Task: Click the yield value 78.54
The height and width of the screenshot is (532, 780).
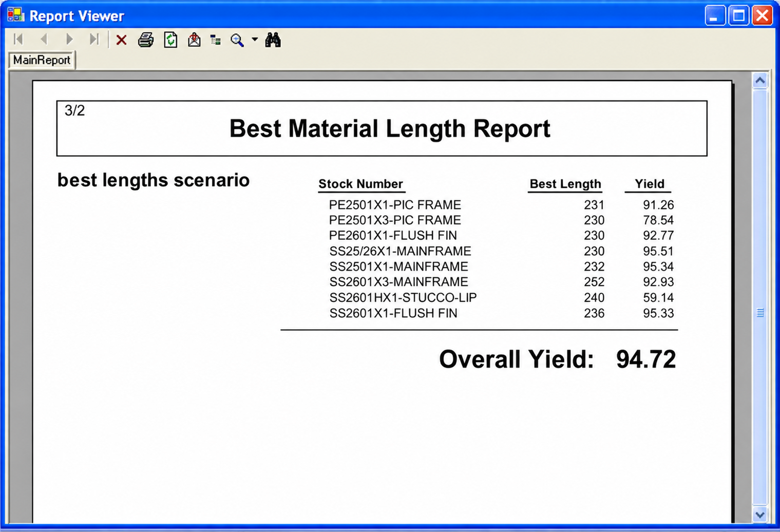Action: 658,220
